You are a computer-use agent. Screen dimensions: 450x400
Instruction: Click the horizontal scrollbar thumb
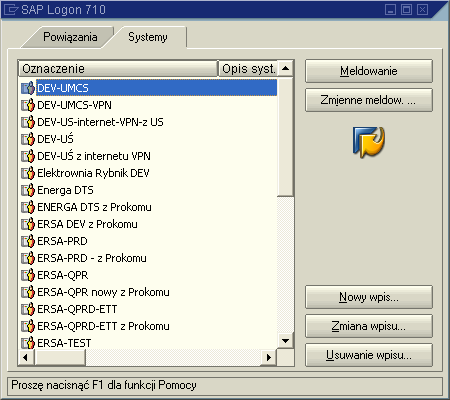coord(60,358)
